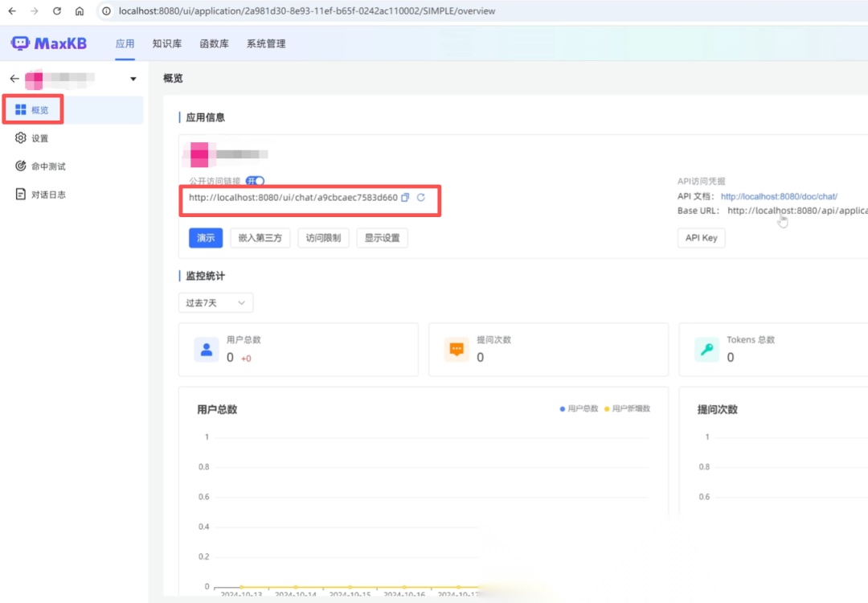Click the back arrow beside application name

tap(14, 79)
